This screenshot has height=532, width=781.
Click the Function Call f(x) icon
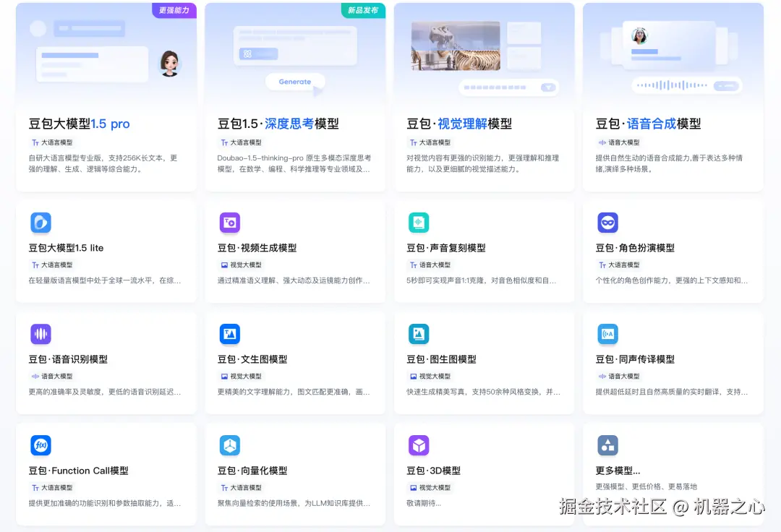coord(40,445)
